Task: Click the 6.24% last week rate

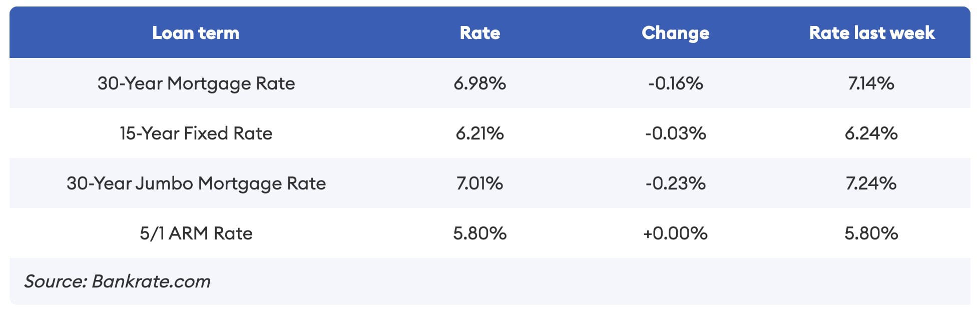Action: tap(871, 133)
